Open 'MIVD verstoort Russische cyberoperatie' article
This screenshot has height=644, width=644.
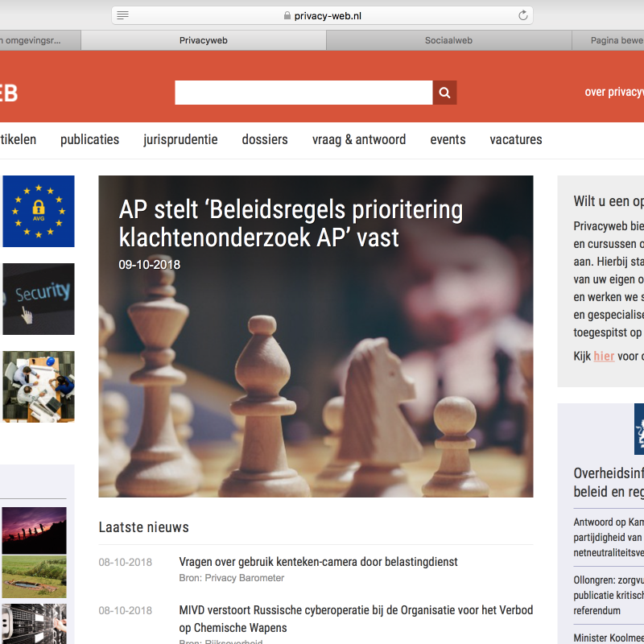(x=356, y=618)
